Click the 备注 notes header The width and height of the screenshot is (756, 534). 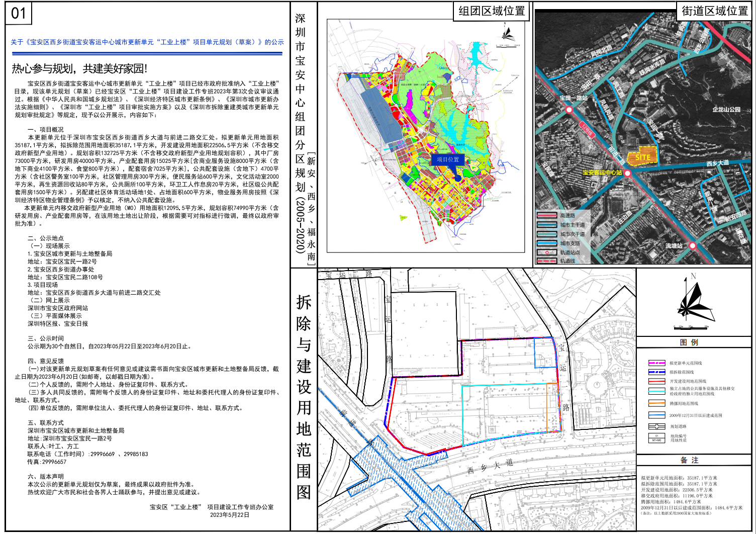[689, 460]
